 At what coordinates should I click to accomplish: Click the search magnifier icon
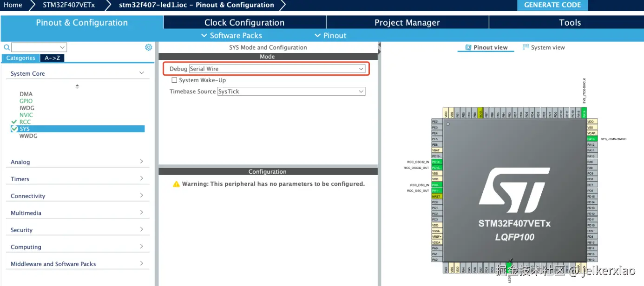point(7,47)
